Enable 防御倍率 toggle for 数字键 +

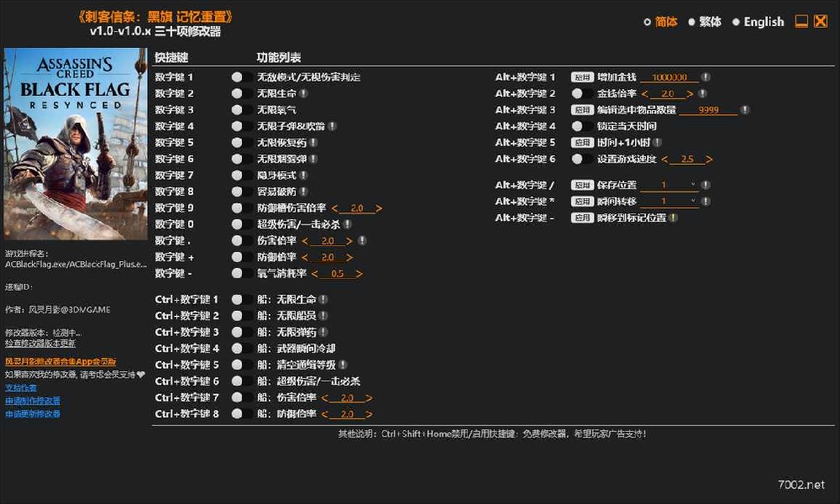coord(242,257)
